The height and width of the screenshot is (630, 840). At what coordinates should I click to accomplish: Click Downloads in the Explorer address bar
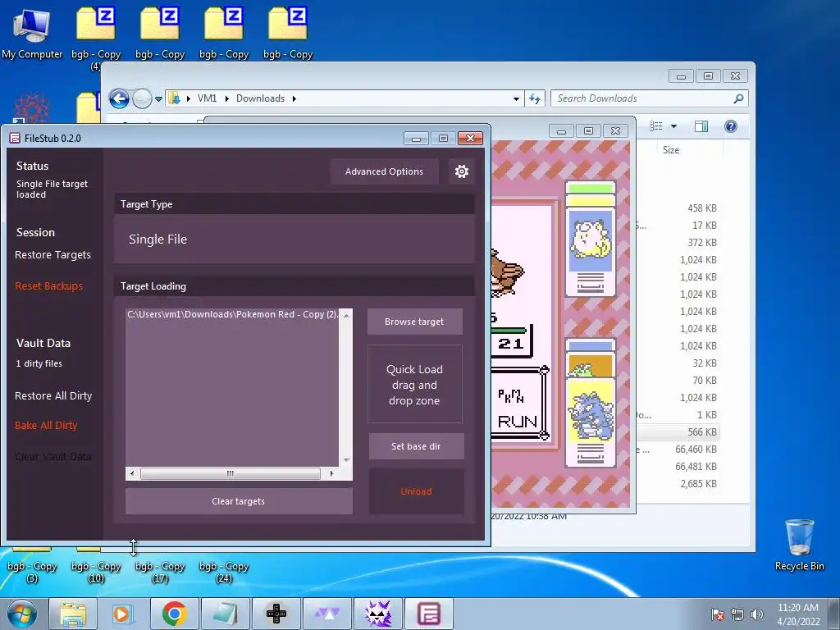pyautogui.click(x=260, y=98)
